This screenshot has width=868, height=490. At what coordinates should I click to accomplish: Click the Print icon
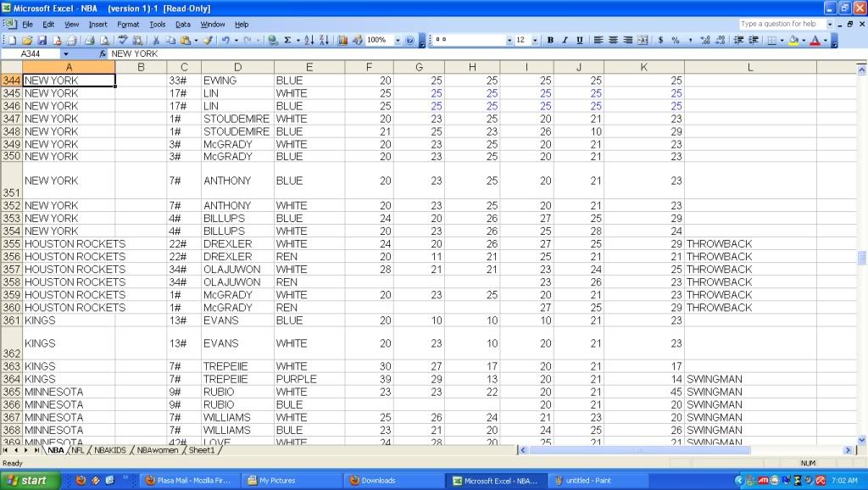coord(89,41)
